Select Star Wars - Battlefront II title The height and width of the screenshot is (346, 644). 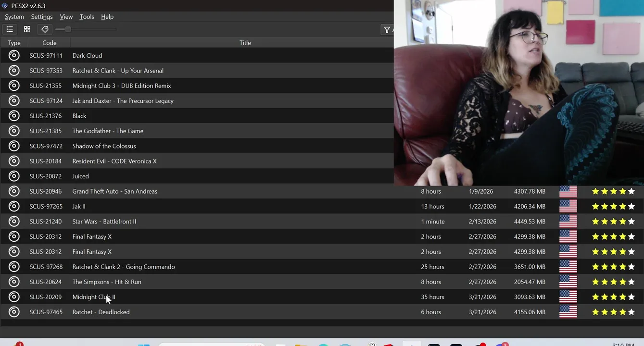tap(104, 222)
